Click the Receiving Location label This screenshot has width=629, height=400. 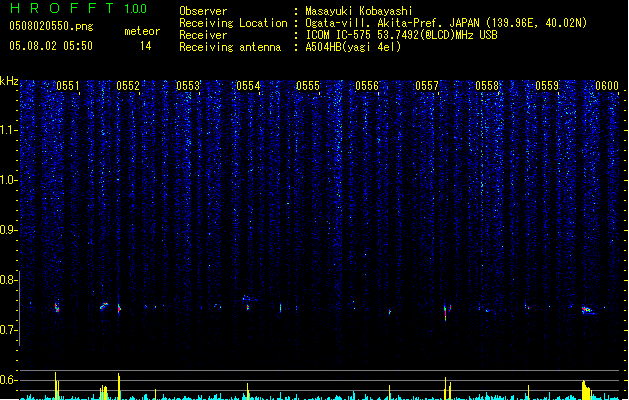233,23
